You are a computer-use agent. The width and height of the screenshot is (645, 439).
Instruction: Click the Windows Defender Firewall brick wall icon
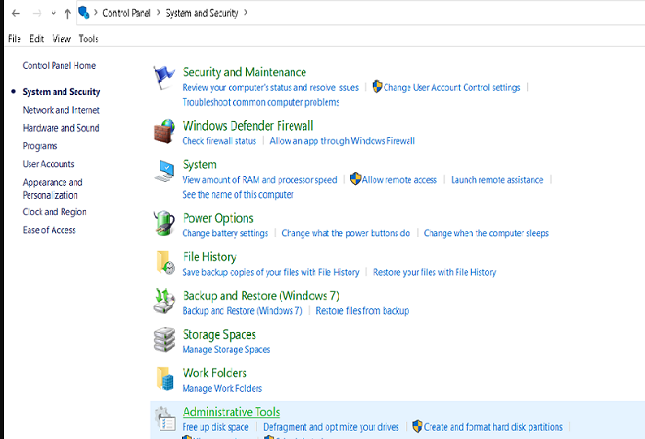tap(164, 131)
